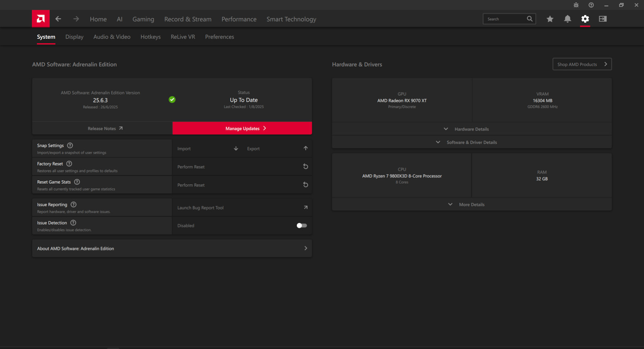Click Launch Bug Report Tool arrow icon

pos(305,207)
